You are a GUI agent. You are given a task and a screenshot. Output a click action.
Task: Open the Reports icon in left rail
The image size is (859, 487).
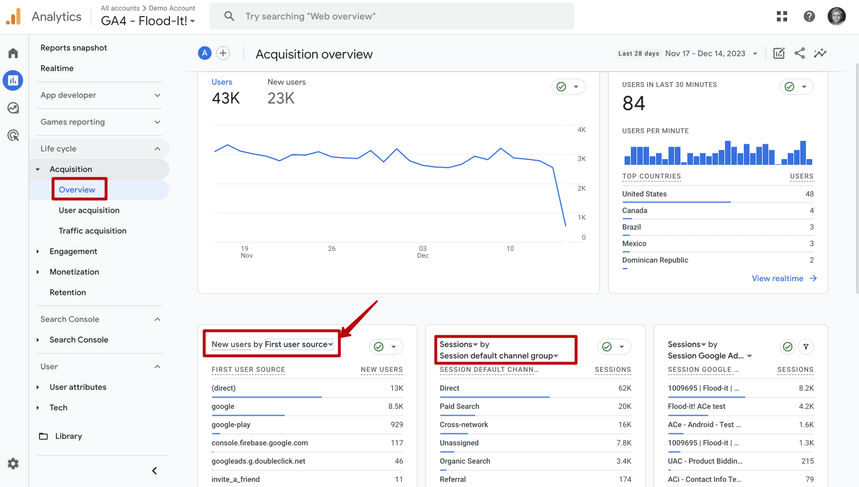click(x=13, y=81)
